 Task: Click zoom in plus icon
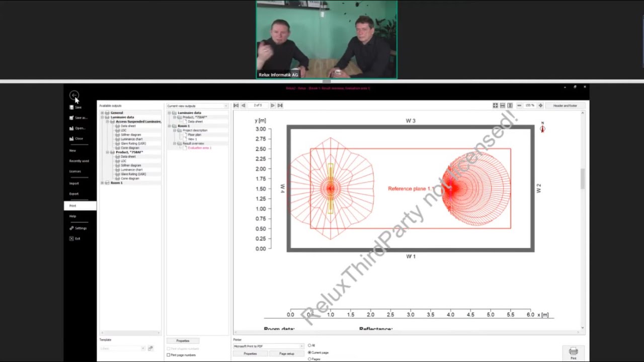click(x=540, y=106)
